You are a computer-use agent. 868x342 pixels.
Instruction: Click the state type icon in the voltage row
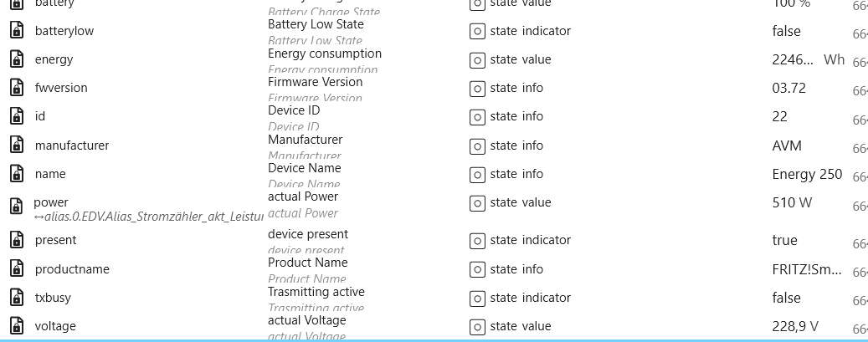pos(477,326)
